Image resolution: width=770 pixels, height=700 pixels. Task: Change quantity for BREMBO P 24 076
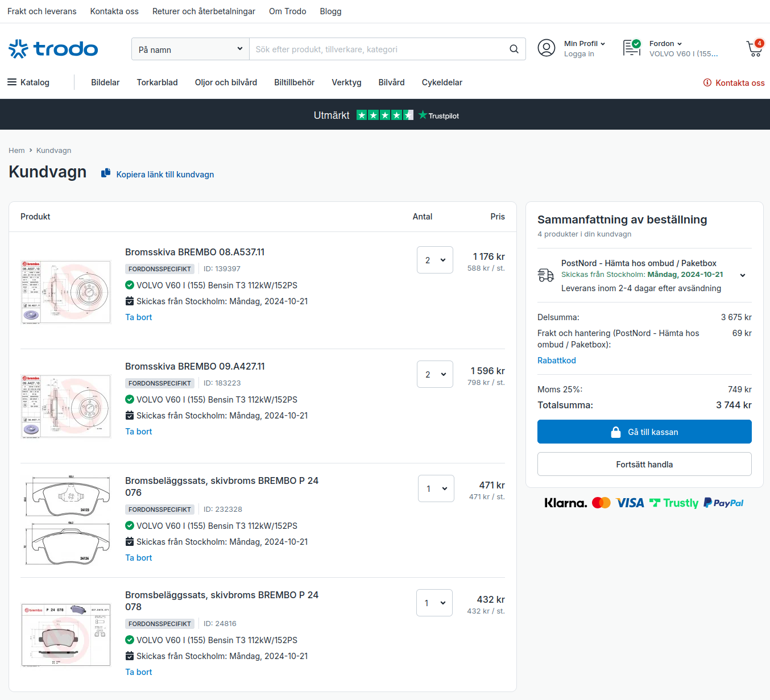(436, 488)
